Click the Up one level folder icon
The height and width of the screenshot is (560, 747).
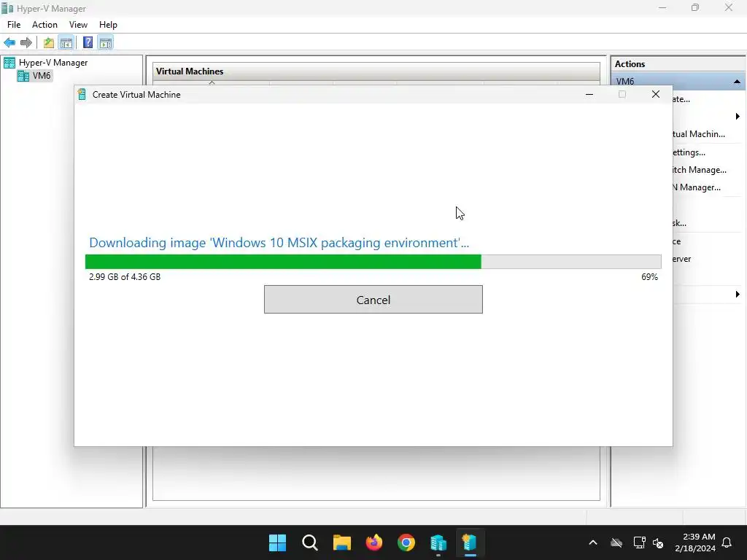point(49,43)
